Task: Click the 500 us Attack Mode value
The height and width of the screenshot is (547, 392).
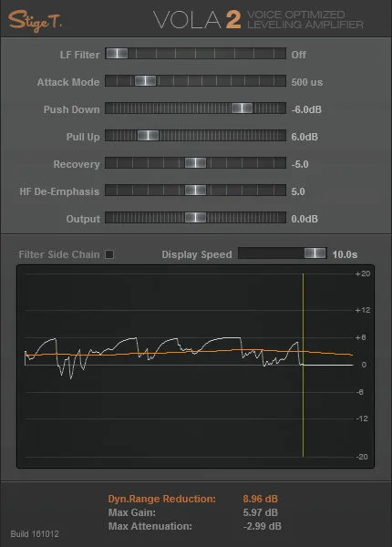Action: click(x=307, y=82)
